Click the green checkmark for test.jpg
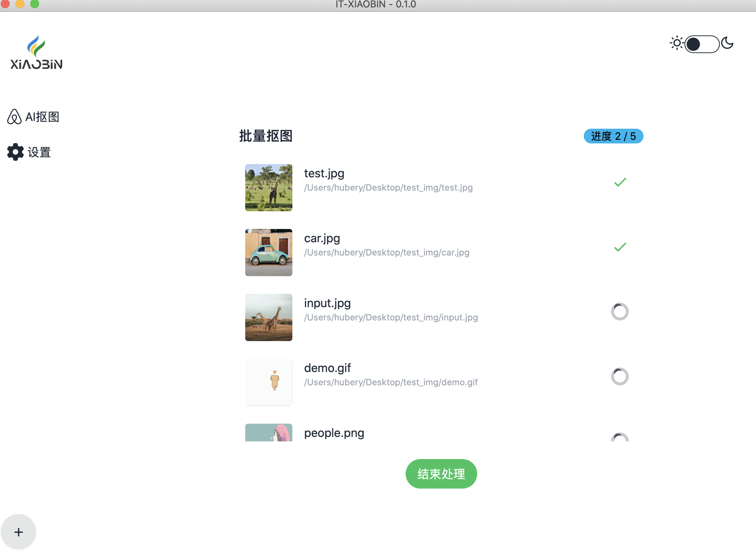Image resolution: width=756 pixels, height=559 pixels. coord(620,182)
